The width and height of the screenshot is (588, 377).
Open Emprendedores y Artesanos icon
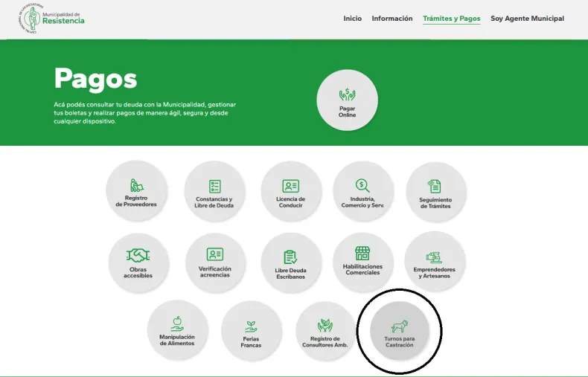(x=435, y=262)
